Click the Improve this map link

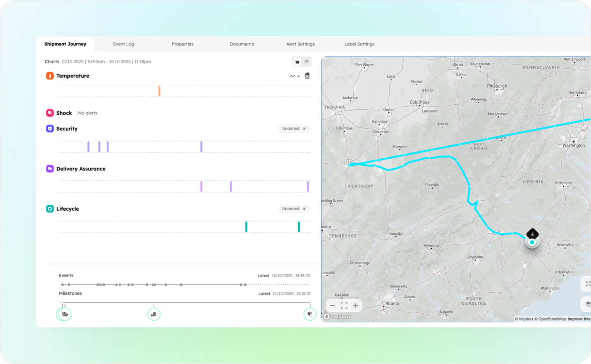point(579,319)
